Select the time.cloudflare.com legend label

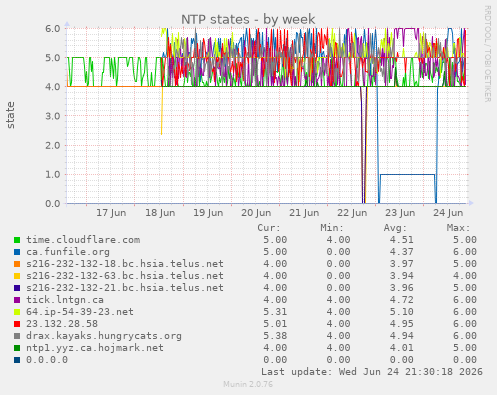click(83, 240)
